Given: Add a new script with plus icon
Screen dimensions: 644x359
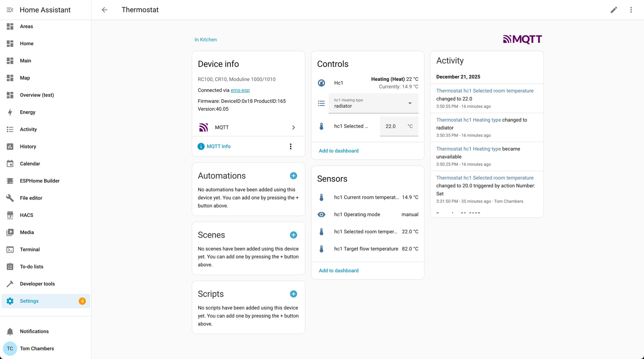Looking at the screenshot, I should click(293, 294).
